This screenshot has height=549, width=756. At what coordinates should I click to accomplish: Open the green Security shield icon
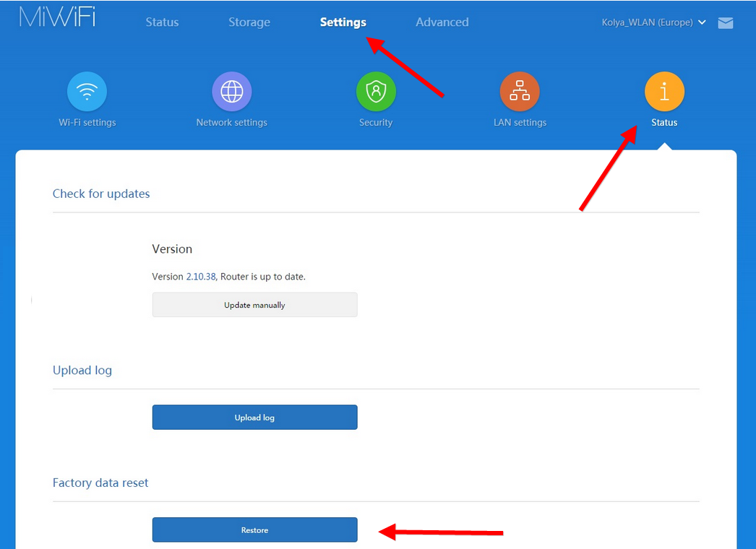point(376,92)
